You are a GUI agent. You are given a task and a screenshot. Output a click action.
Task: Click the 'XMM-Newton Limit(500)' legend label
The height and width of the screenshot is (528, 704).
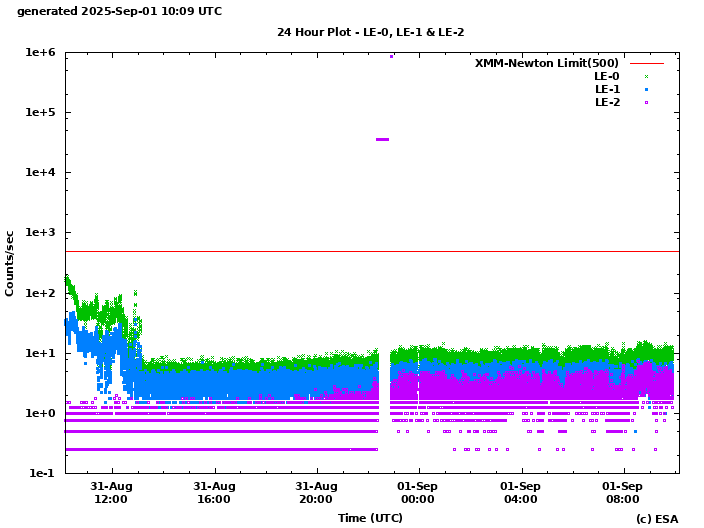(x=547, y=63)
